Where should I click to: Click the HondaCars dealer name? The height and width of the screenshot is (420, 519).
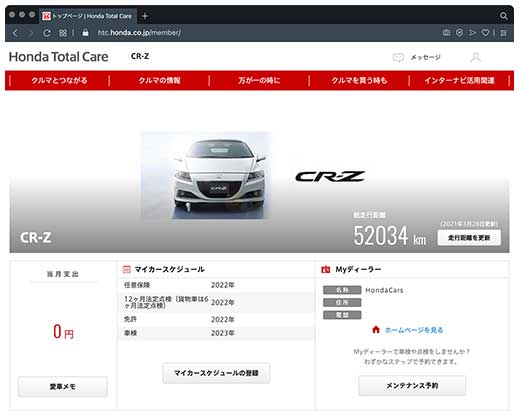tap(384, 290)
